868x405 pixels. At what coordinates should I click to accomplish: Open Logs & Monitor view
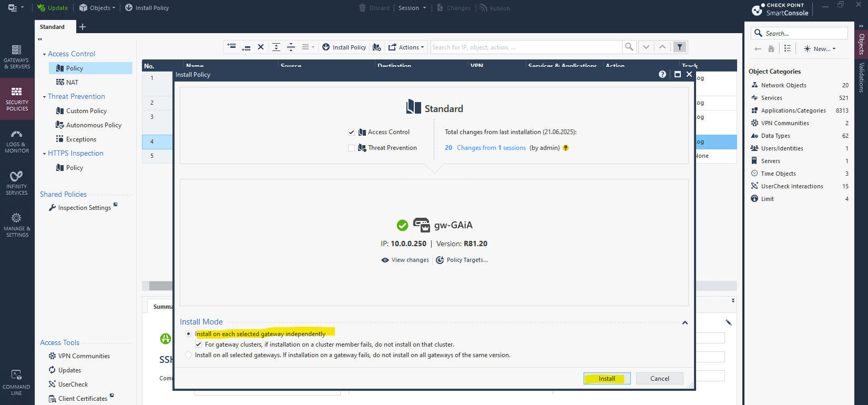17,141
